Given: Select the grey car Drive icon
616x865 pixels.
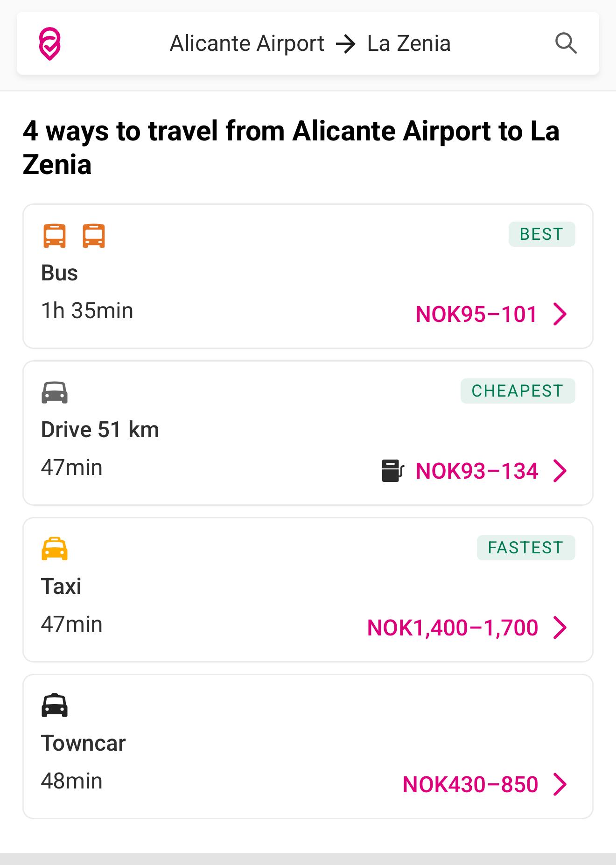Looking at the screenshot, I should pos(55,392).
